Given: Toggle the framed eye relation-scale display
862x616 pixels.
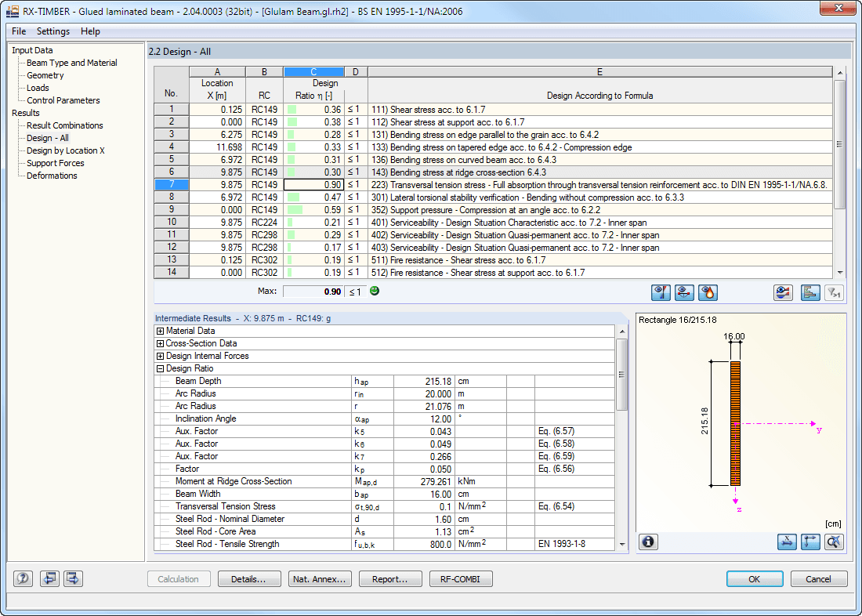Looking at the screenshot, I should point(783,292).
